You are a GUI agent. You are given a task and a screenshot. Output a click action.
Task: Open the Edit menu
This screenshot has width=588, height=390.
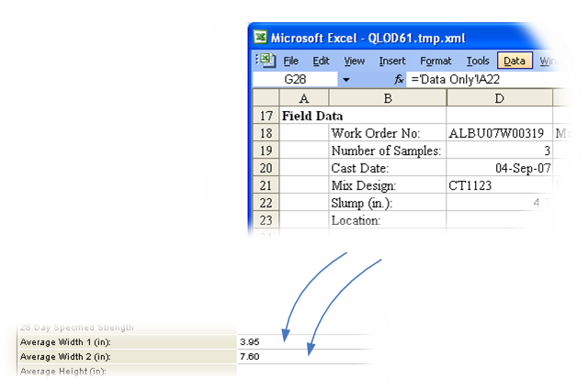tap(321, 61)
